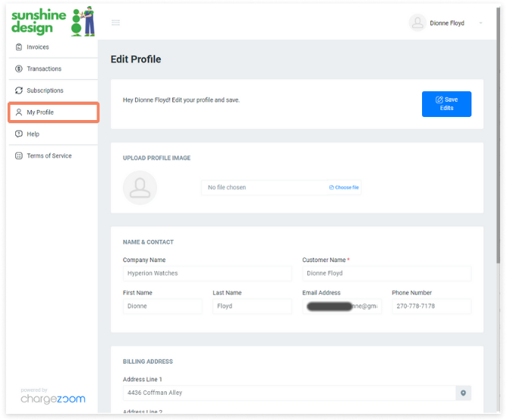Click the BILLING ADDRESS heading

click(148, 362)
